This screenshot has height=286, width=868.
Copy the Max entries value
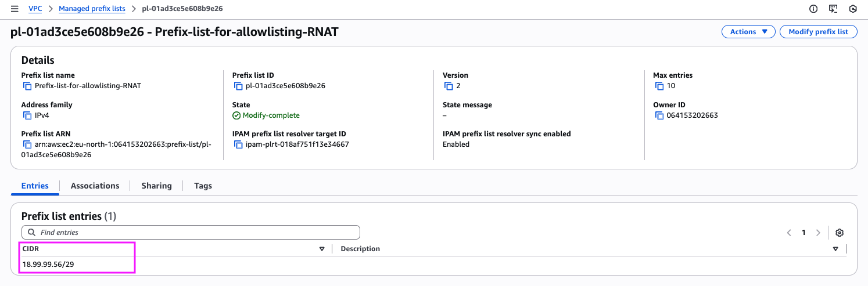pyautogui.click(x=659, y=86)
